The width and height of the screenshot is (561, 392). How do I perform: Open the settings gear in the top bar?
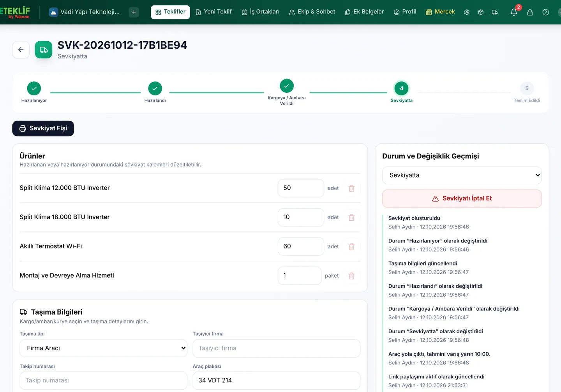(467, 12)
